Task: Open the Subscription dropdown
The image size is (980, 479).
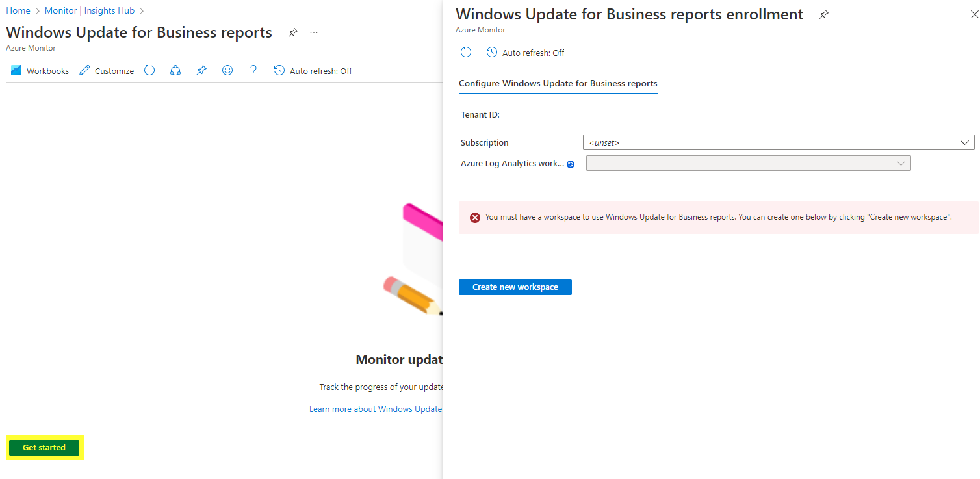Action: (779, 142)
